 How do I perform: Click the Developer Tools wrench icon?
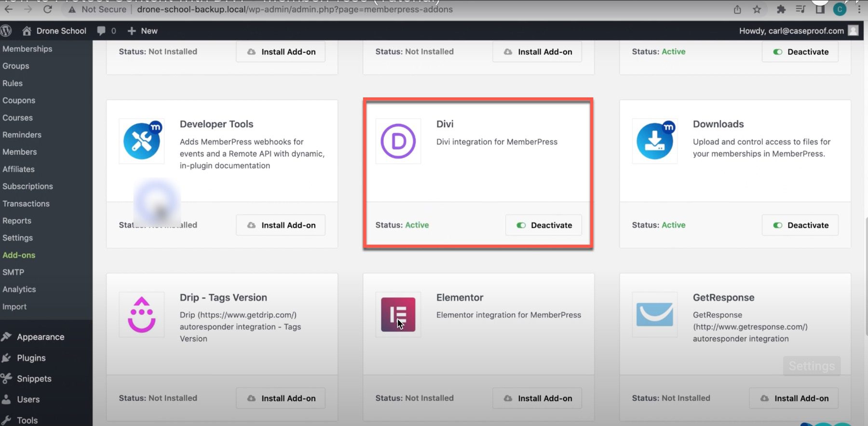142,141
